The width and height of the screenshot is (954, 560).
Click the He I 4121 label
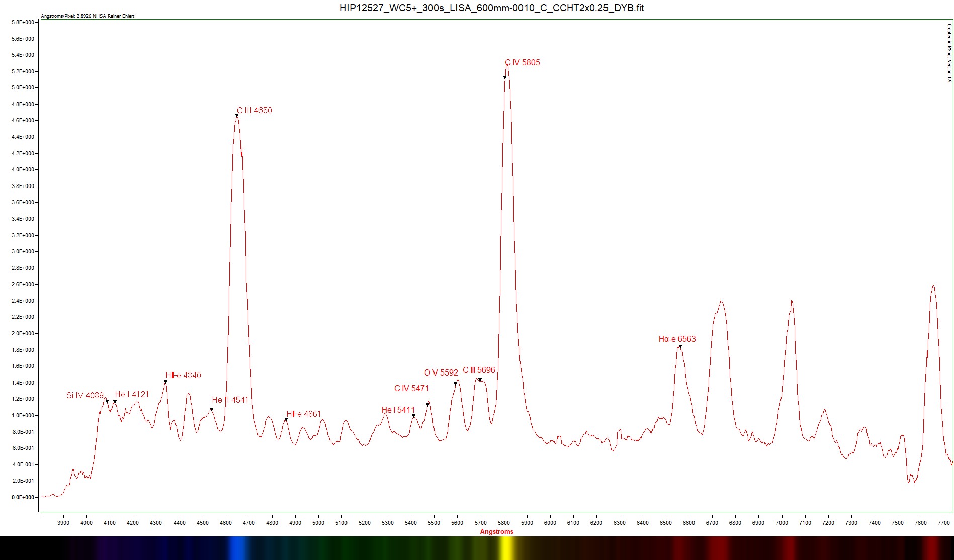pyautogui.click(x=132, y=395)
